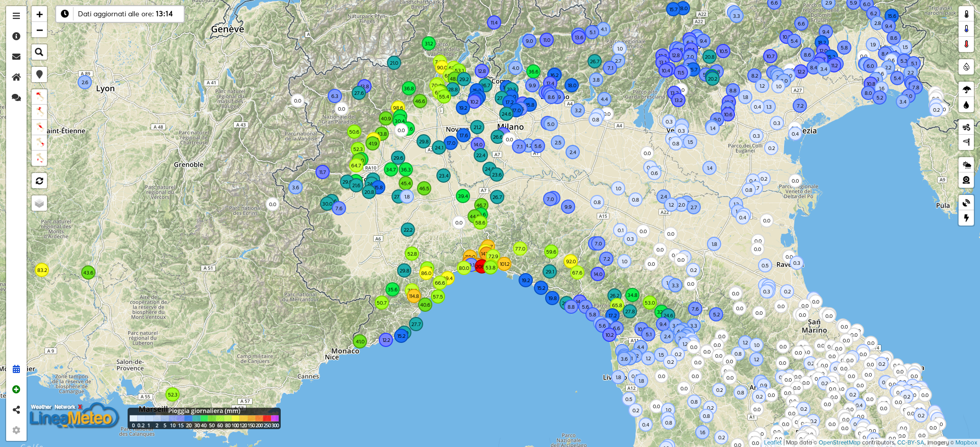Open the hamburger menu in the sidebar
Image resolution: width=980 pixels, height=447 pixels.
pyautogui.click(x=16, y=16)
